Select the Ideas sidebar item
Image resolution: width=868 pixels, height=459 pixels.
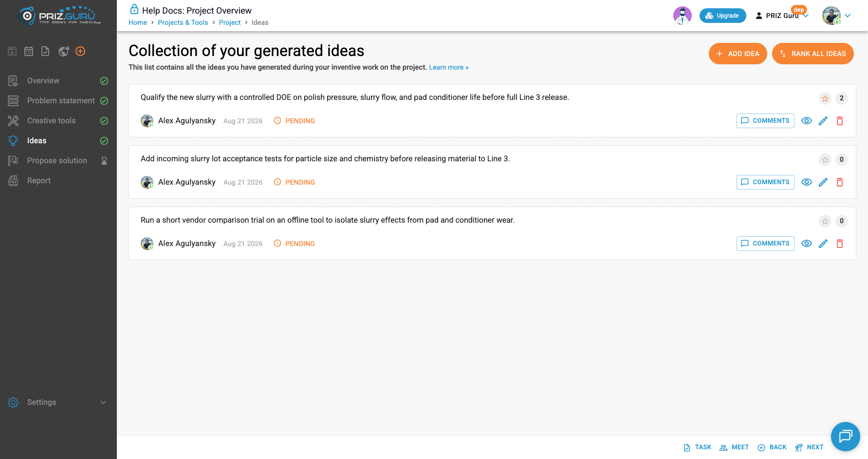click(x=58, y=141)
